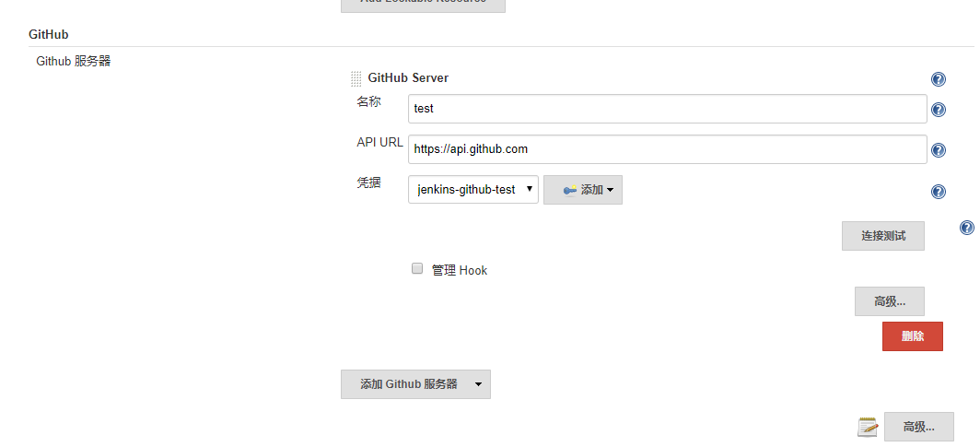Enable the 管理 Hook checkbox
This screenshot has height=447, width=980.
coord(417,269)
